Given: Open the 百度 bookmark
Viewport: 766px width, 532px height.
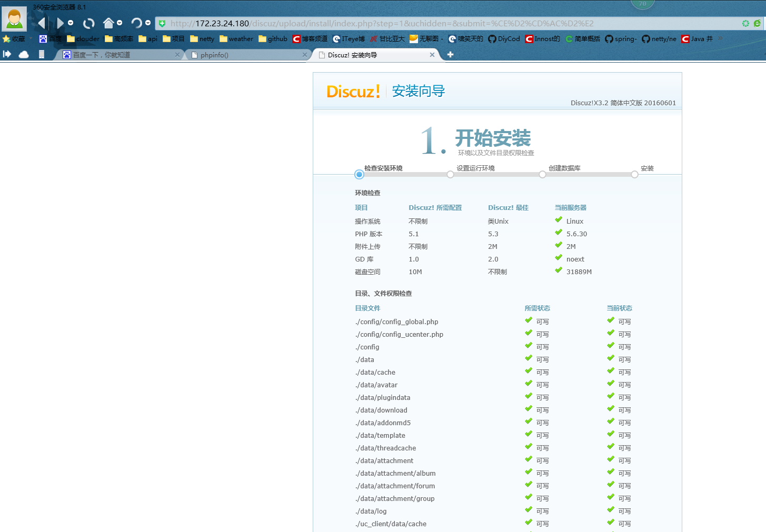Looking at the screenshot, I should [50, 39].
